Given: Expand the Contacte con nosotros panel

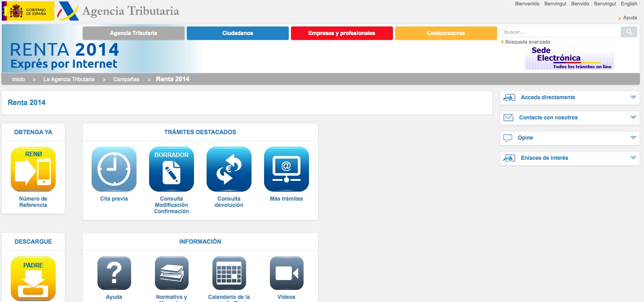Looking at the screenshot, I should [x=569, y=118].
